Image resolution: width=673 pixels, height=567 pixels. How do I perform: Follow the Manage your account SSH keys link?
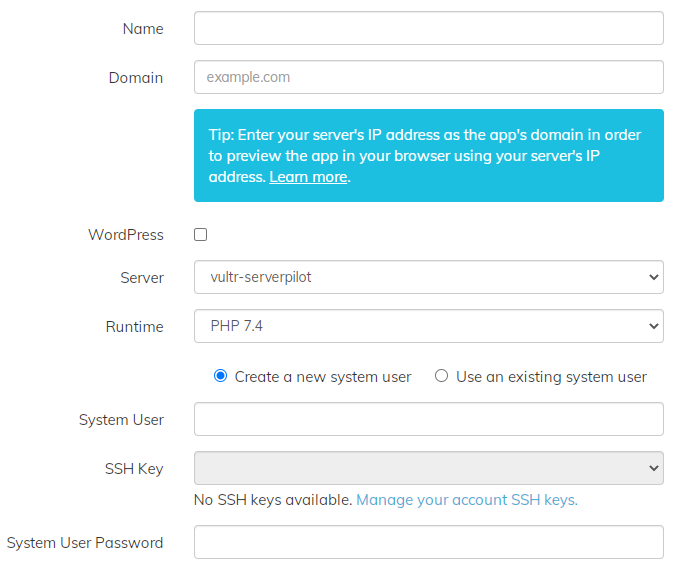tap(467, 500)
